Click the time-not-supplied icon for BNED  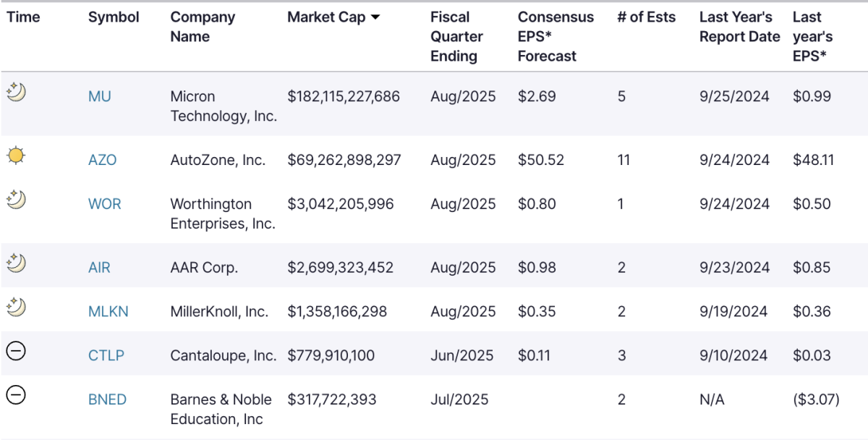click(x=16, y=394)
